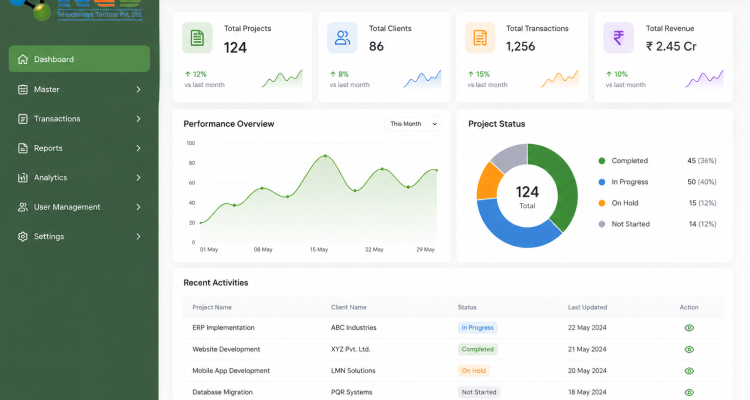The height and width of the screenshot is (400, 750).
Task: Click the purple Total Revenue sparkline
Action: pyautogui.click(x=705, y=79)
